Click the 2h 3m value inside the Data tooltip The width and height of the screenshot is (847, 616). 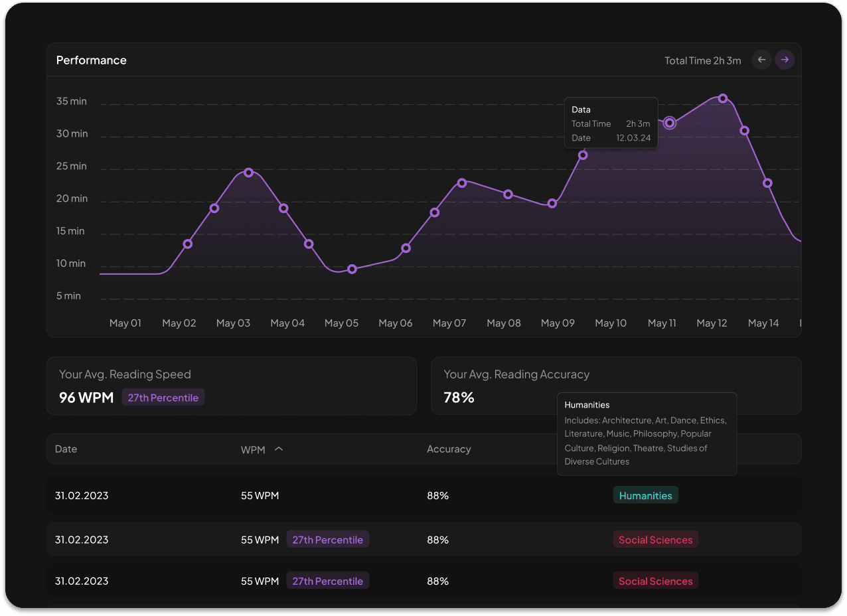638,123
